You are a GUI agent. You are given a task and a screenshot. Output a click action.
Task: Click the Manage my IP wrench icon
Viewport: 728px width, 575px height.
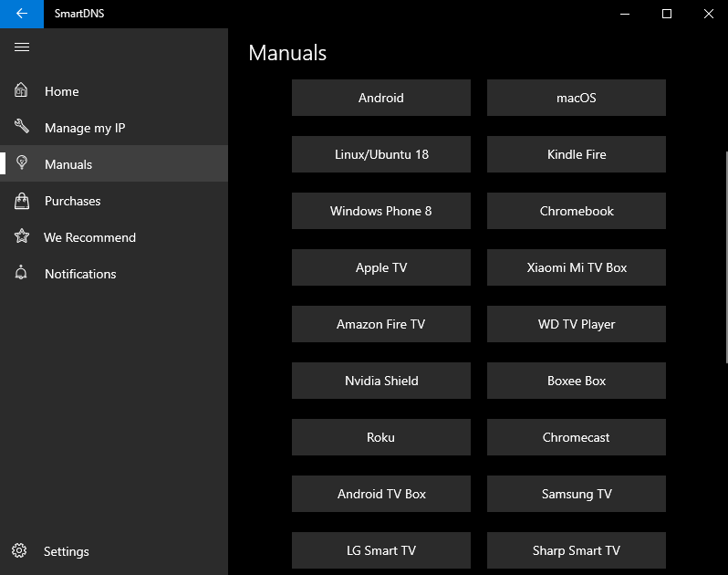[21, 126]
